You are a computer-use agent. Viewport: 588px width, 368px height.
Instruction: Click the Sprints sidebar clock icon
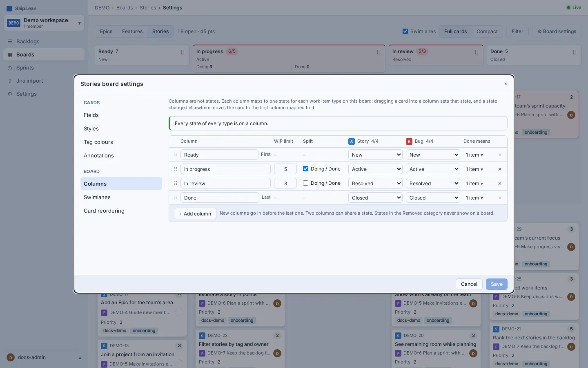pyautogui.click(x=10, y=68)
